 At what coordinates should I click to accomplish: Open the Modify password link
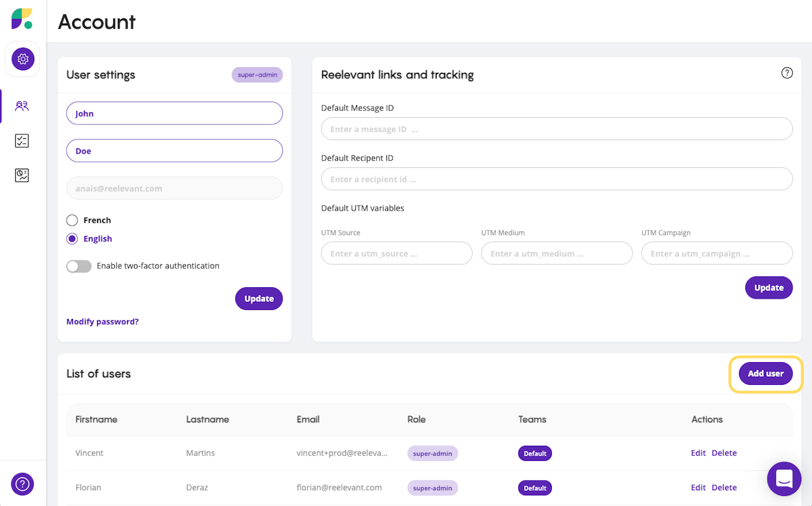103,321
